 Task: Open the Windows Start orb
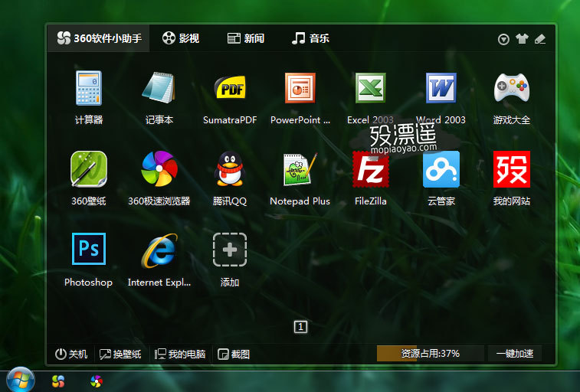pyautogui.click(x=21, y=381)
